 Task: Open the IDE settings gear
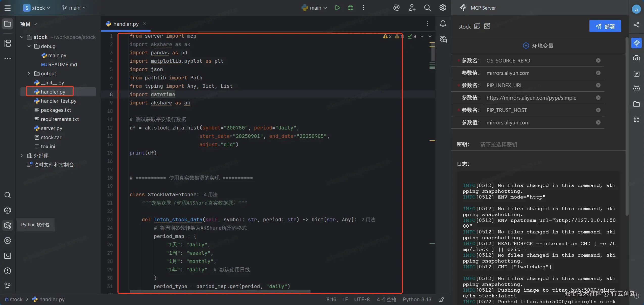click(x=442, y=8)
